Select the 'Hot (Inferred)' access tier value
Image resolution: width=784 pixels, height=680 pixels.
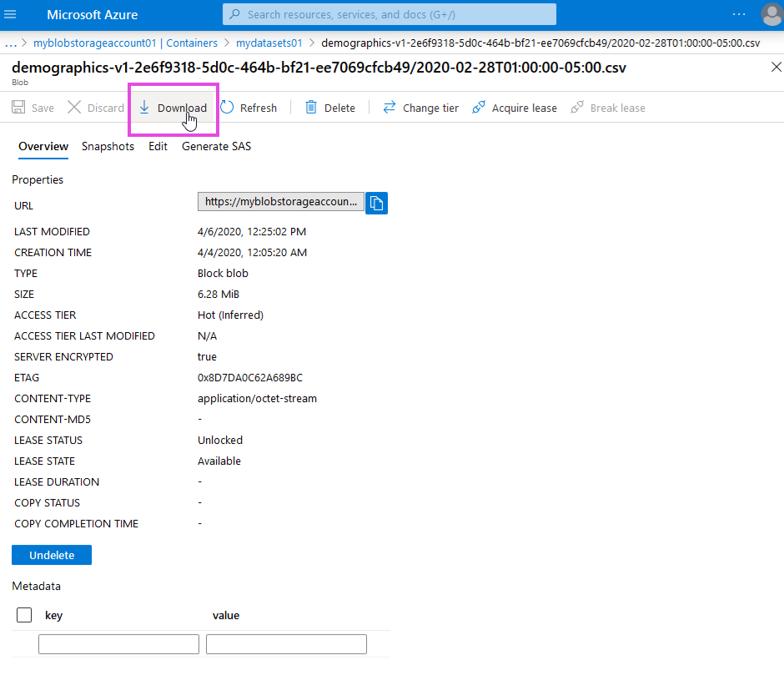coord(230,315)
